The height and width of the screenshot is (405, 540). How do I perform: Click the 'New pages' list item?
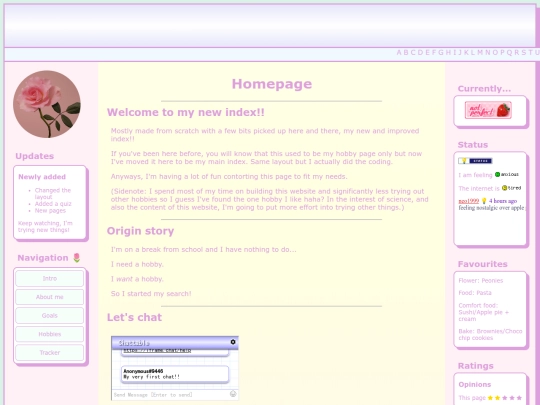coord(50,210)
